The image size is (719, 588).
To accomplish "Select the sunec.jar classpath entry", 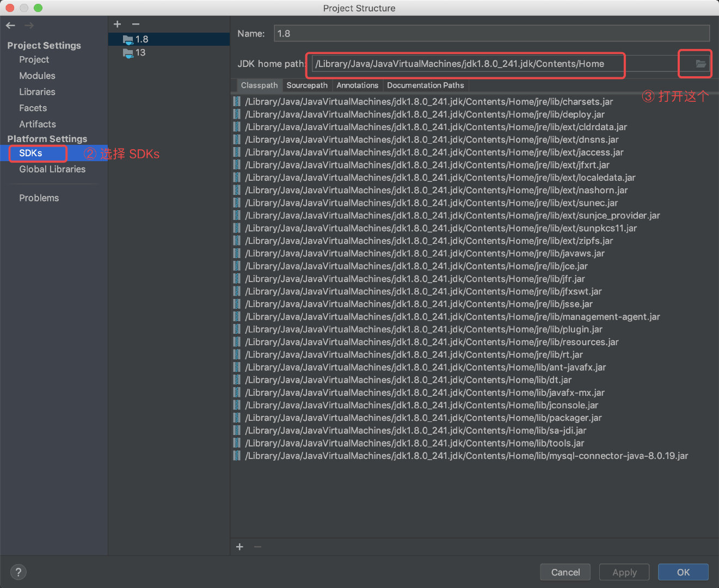I will tap(432, 203).
